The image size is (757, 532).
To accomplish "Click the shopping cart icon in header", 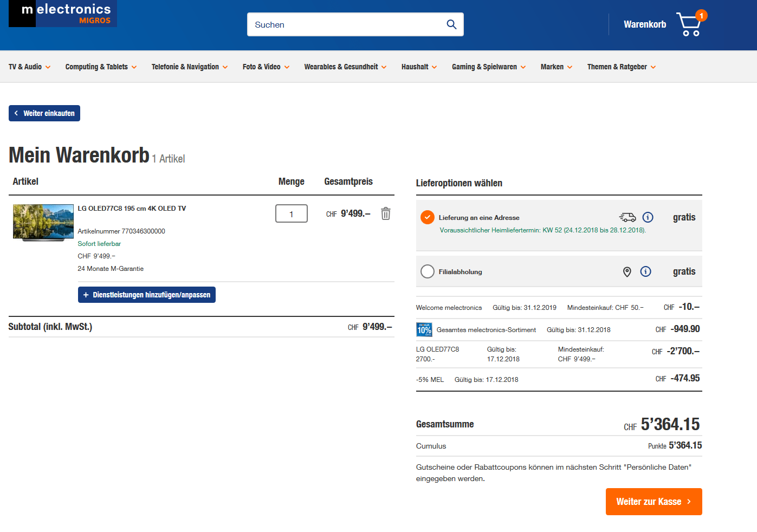I will [x=689, y=25].
